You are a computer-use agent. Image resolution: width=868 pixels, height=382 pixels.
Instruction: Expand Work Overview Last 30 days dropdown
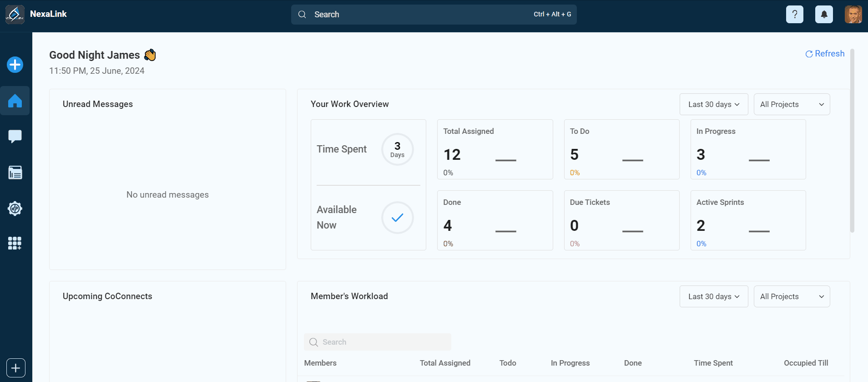[x=713, y=104]
